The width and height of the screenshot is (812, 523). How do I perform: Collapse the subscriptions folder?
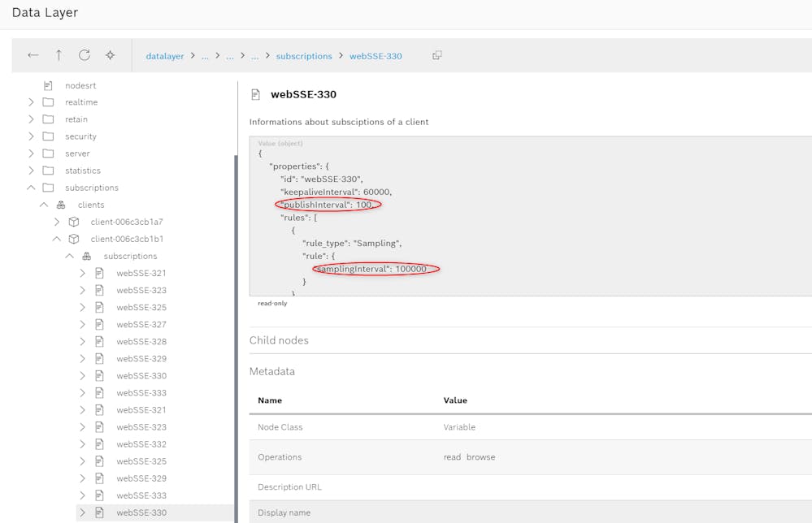point(31,188)
